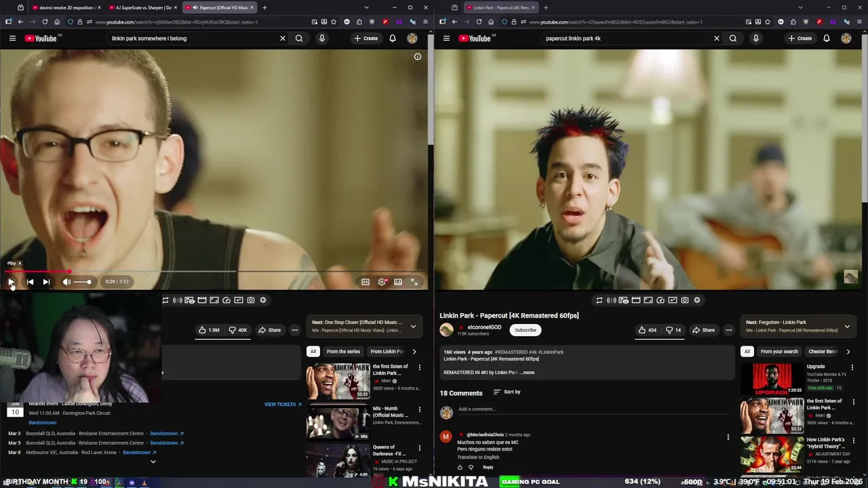Select 'From the series' chip in left window
868x488 pixels.
tap(343, 352)
